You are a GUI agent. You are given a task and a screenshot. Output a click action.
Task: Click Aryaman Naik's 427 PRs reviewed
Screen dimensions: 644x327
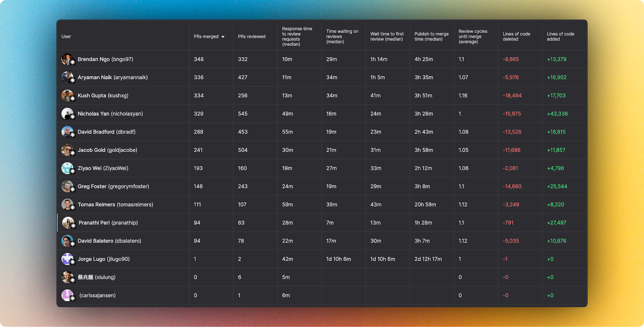click(x=243, y=77)
